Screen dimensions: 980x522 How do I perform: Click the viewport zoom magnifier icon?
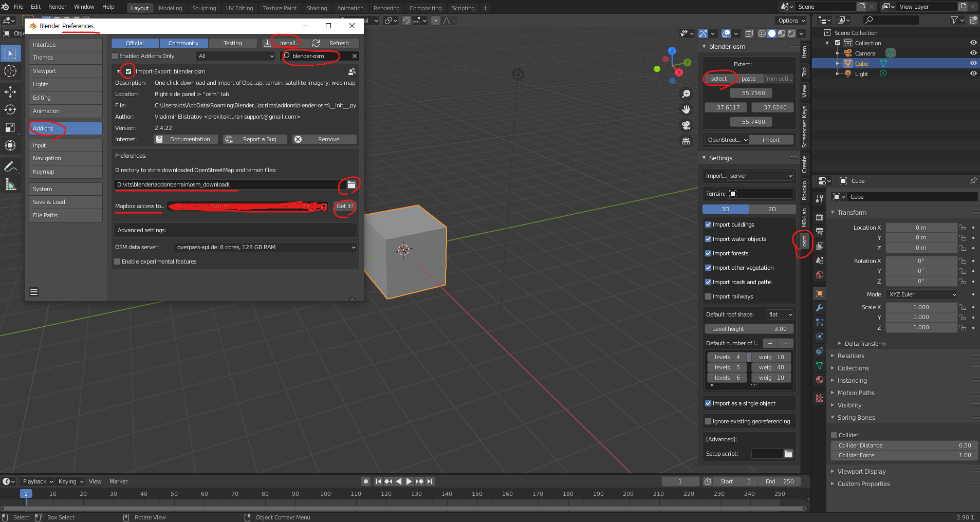click(686, 94)
